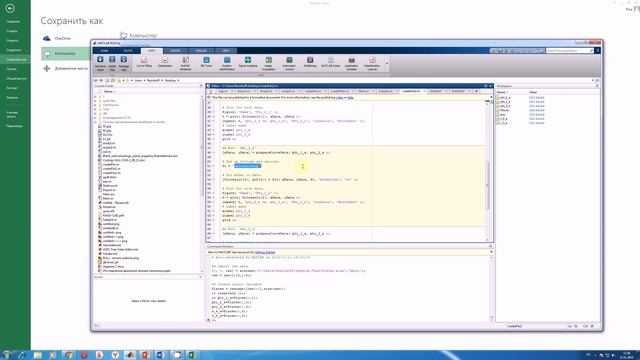Open the Desktop path dropdown arrow
Image resolution: width=640 pixels, height=360 pixels.
click(x=178, y=80)
